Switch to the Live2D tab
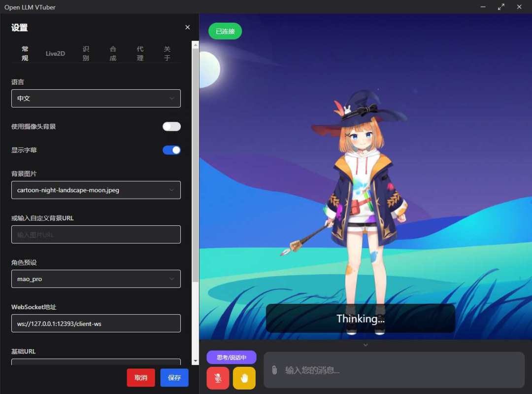The width and height of the screenshot is (532, 394). 55,53
